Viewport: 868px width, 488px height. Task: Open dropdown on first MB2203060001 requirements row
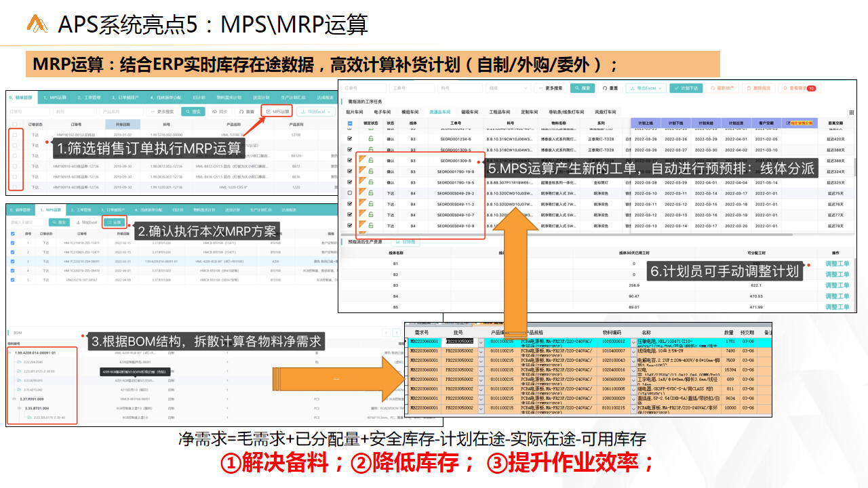481,342
